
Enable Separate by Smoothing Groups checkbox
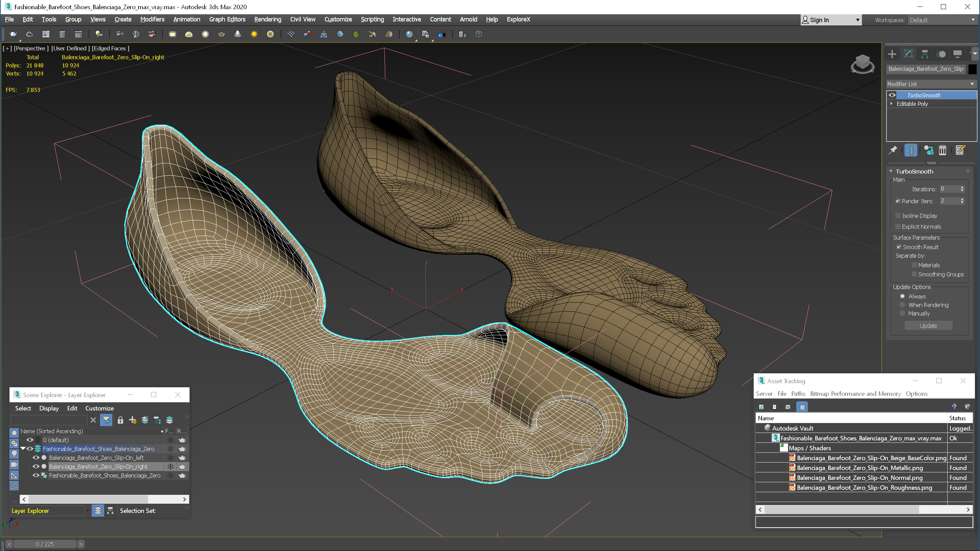click(x=914, y=274)
